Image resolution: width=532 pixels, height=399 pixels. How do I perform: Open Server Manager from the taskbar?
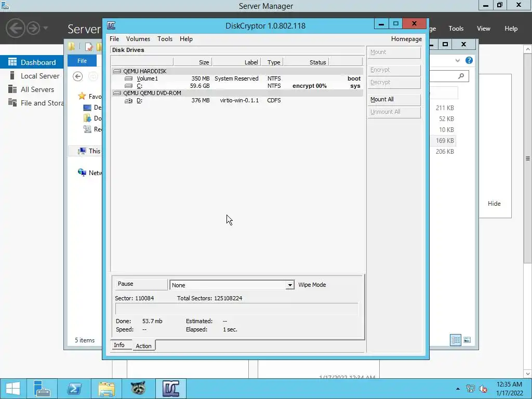[x=42, y=389]
